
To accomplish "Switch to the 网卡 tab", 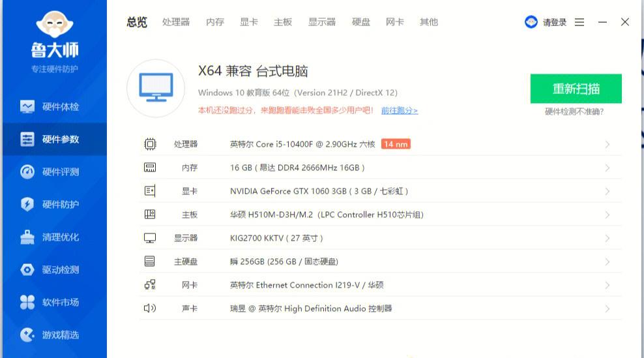I will point(395,22).
